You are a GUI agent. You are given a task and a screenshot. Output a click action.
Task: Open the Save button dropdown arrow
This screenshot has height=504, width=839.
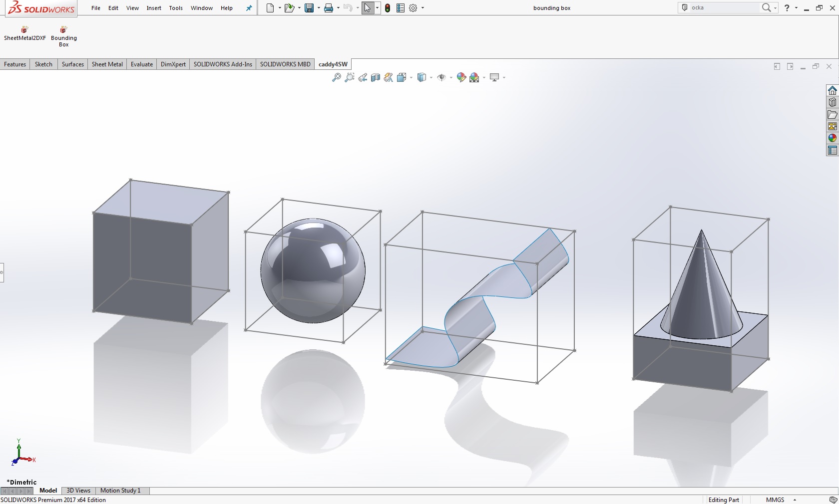click(319, 8)
